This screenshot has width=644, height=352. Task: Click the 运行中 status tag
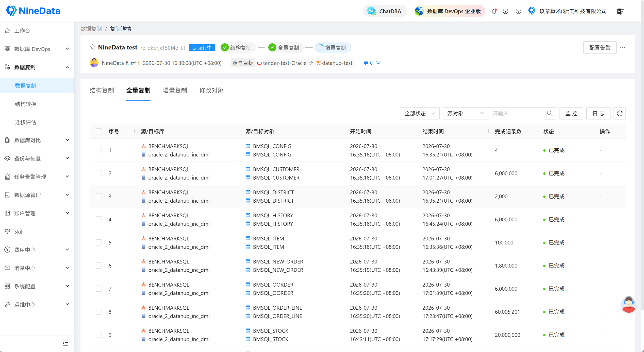tap(202, 47)
